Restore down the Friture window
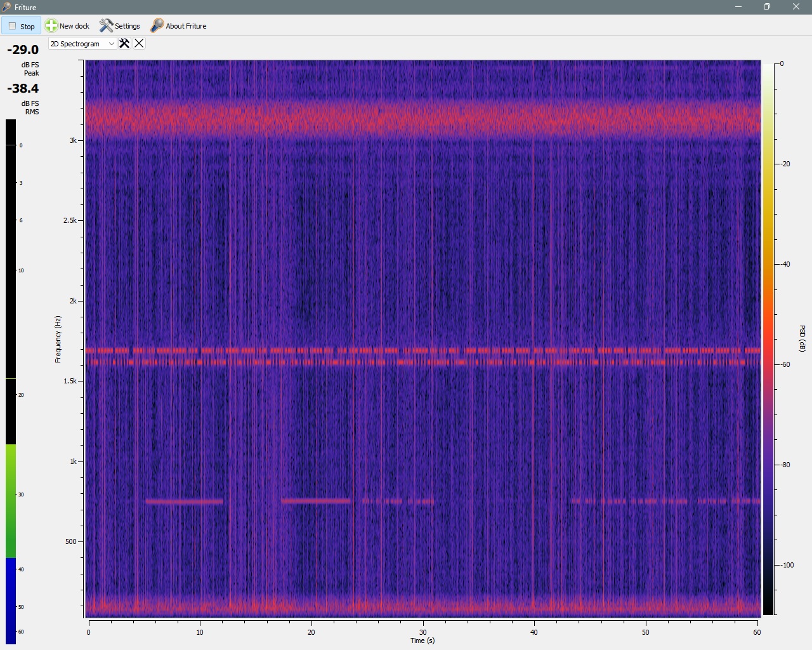 pyautogui.click(x=767, y=7)
